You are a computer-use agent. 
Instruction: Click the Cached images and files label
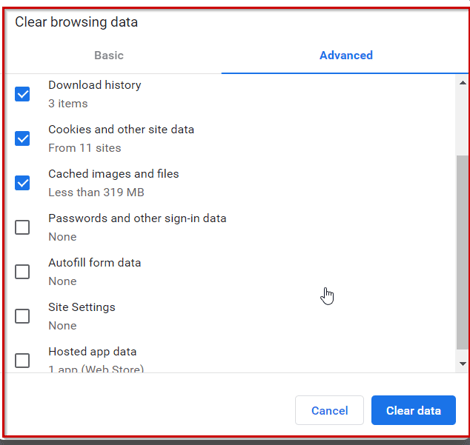pyautogui.click(x=113, y=174)
